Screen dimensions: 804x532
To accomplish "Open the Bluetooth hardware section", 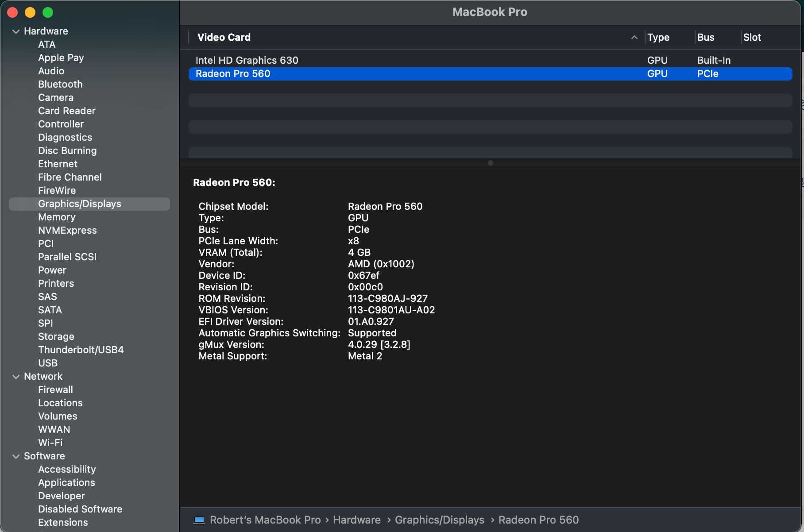I will [60, 85].
